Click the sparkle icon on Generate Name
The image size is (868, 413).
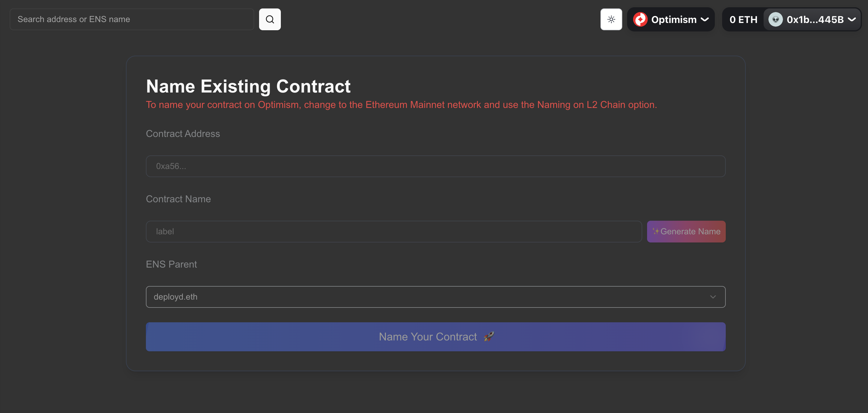[x=655, y=231]
